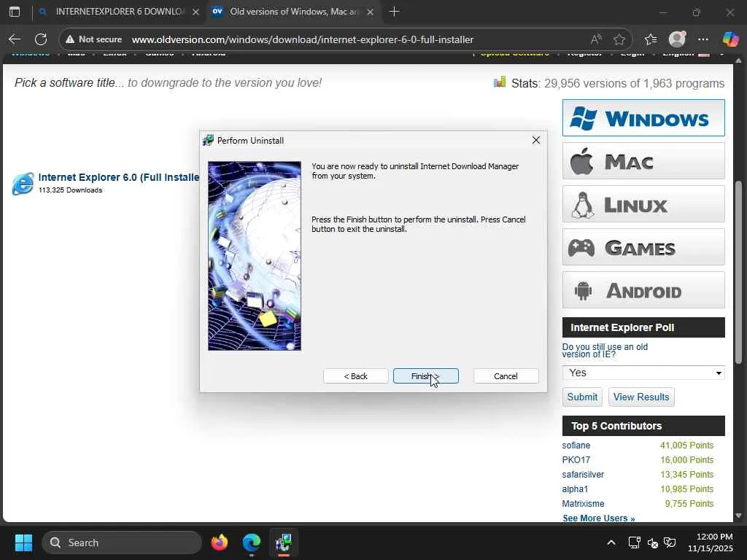
Task: Go back to the previous page
Action: tap(15, 39)
